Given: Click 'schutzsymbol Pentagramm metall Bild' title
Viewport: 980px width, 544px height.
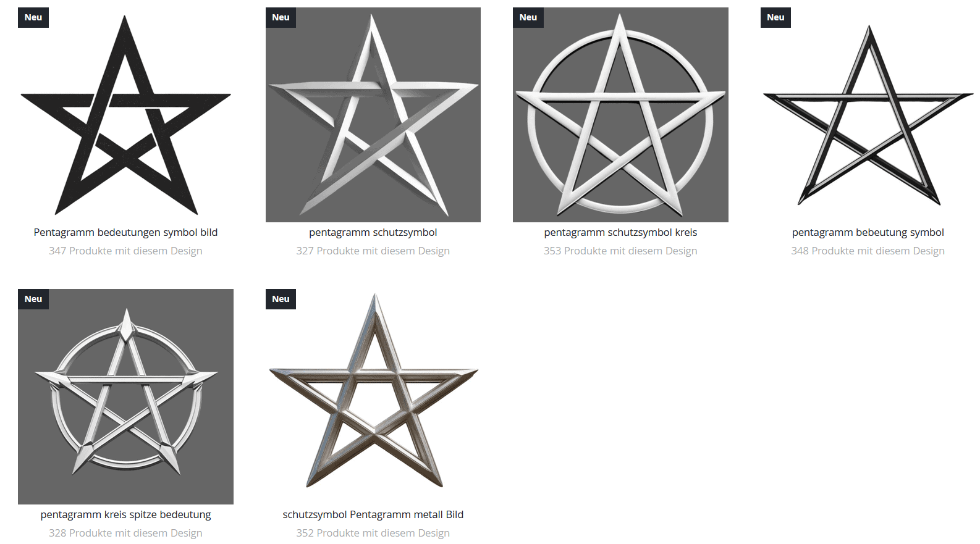Looking at the screenshot, I should tap(373, 514).
